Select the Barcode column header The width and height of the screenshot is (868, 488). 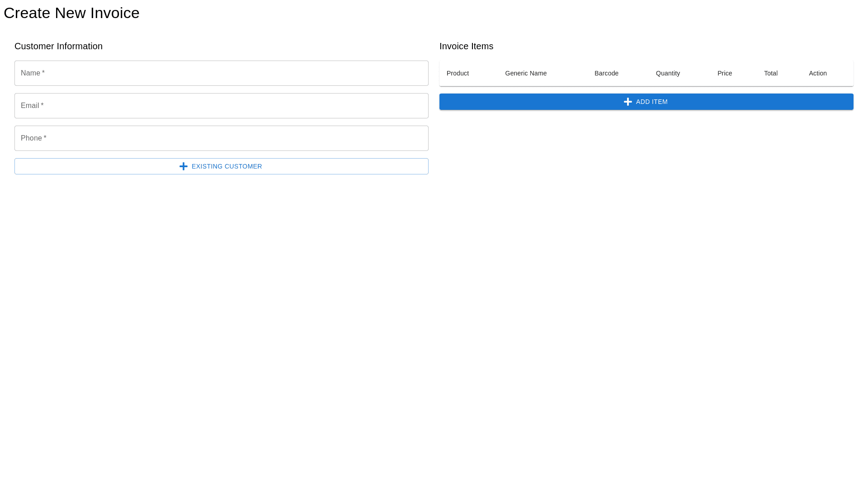point(606,73)
